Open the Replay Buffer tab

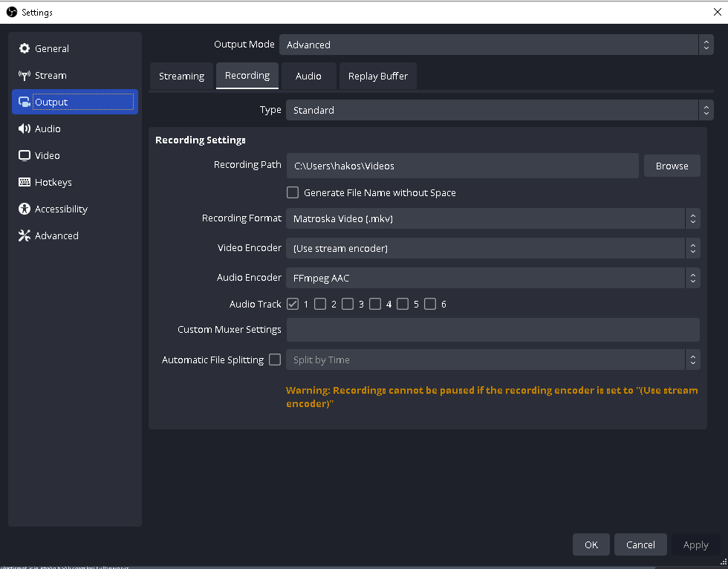coord(377,77)
